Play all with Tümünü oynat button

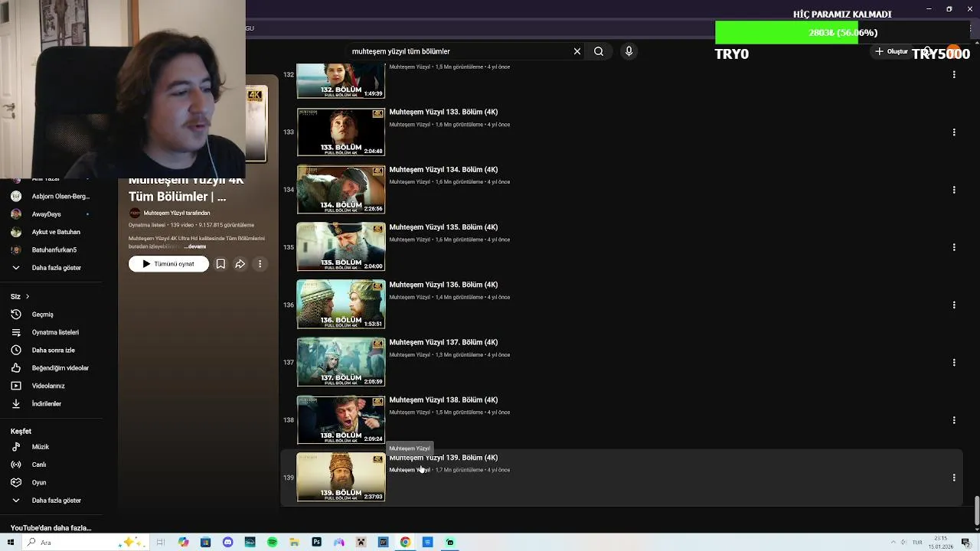168,264
